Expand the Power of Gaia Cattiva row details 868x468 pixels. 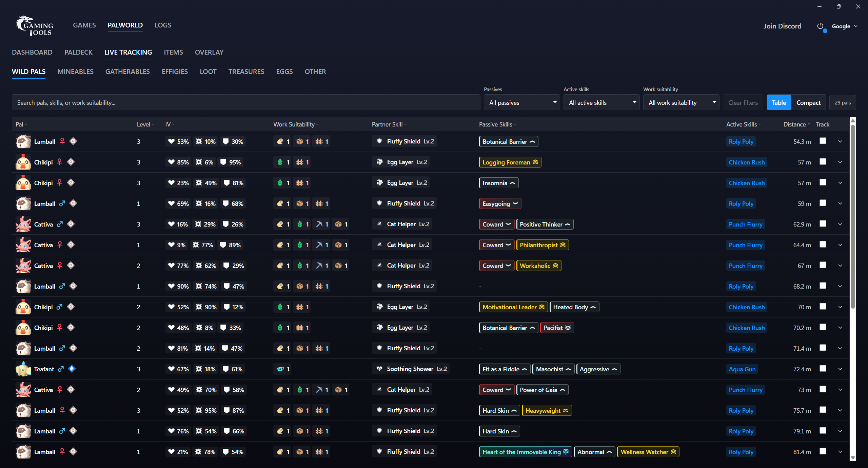click(840, 390)
